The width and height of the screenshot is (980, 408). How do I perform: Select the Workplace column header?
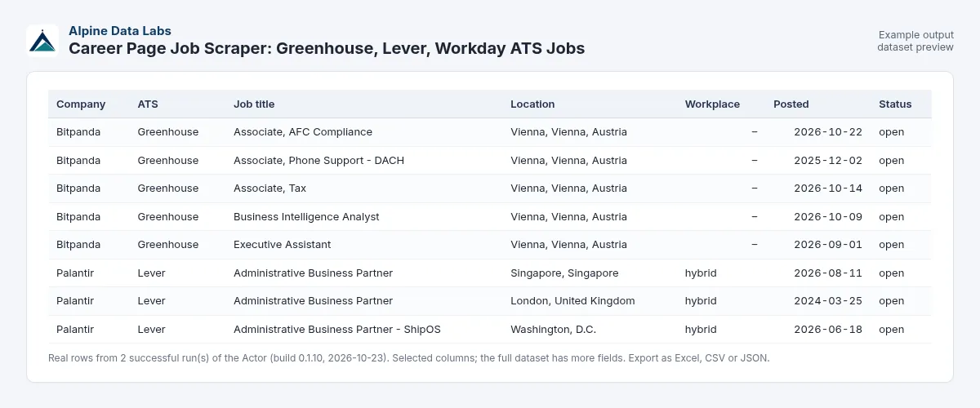pyautogui.click(x=712, y=104)
